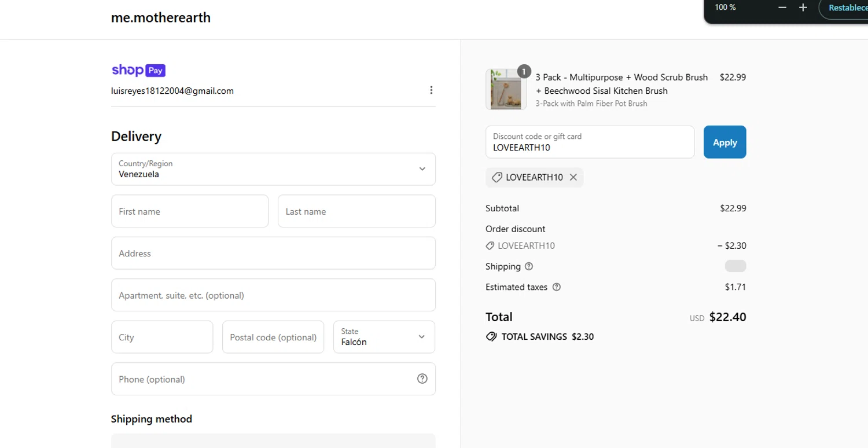Screen dimensions: 868x448
Task: Click the Last name field
Action: point(356,211)
